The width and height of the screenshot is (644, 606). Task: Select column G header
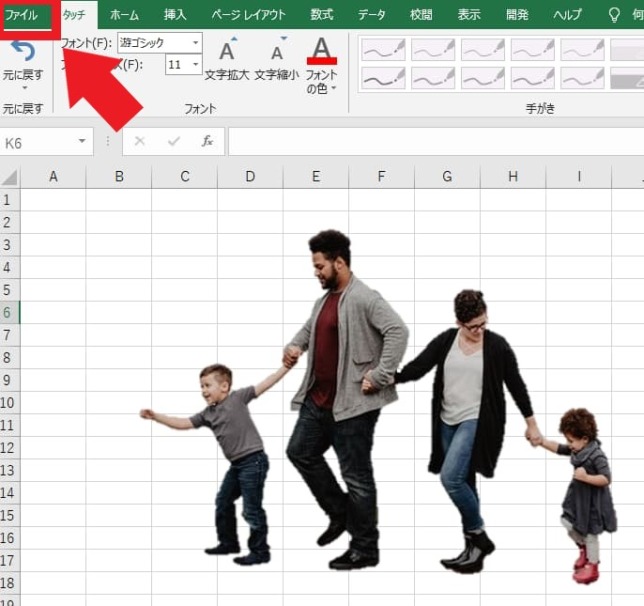click(x=447, y=177)
